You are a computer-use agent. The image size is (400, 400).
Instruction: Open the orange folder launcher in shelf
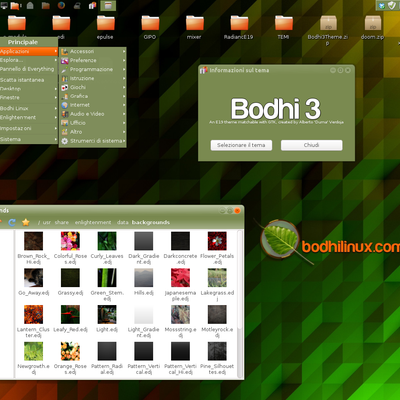[x=16, y=5]
